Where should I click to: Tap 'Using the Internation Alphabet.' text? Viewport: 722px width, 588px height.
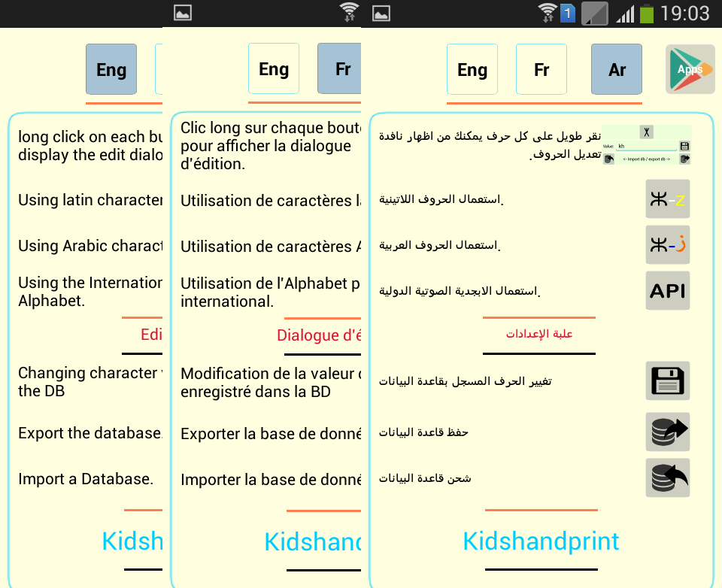point(90,292)
